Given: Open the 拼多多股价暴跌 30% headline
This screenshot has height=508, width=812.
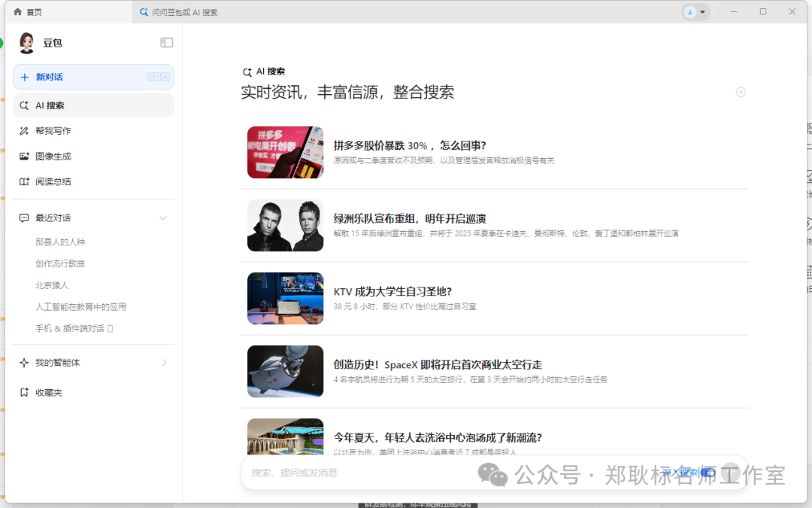Looking at the screenshot, I should (x=410, y=145).
